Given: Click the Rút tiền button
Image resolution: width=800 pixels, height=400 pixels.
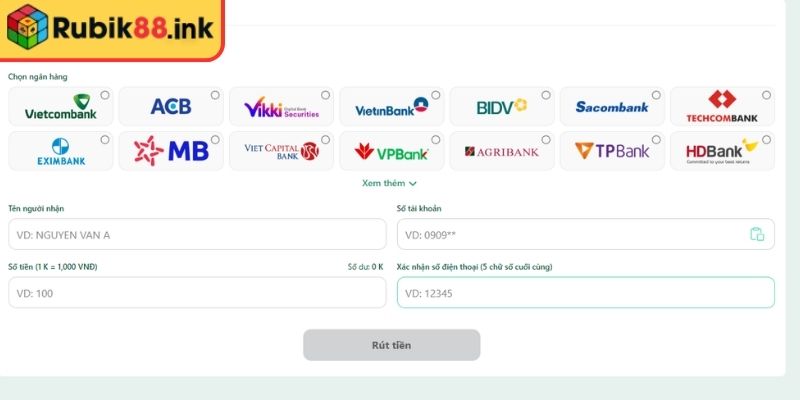Looking at the screenshot, I should (391, 345).
